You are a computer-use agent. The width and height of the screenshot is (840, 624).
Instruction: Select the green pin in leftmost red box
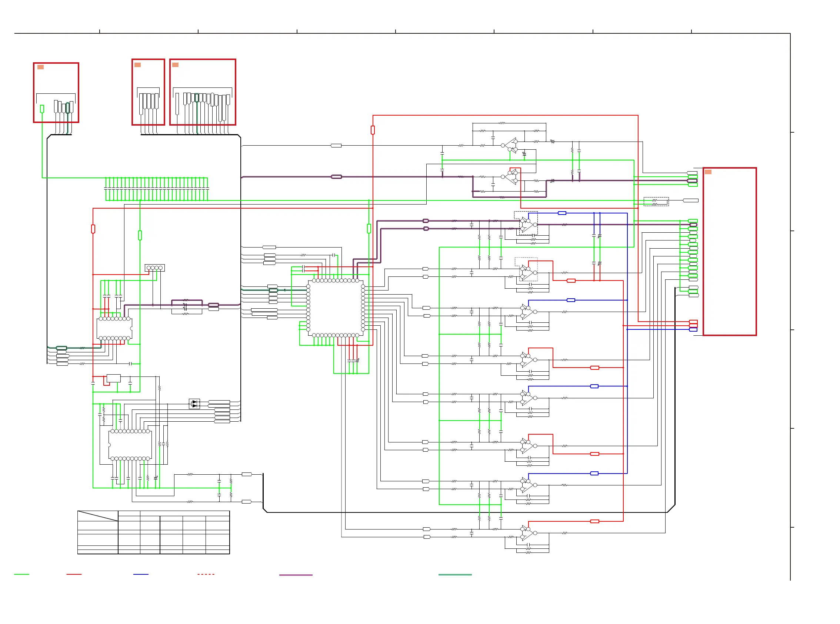point(42,109)
